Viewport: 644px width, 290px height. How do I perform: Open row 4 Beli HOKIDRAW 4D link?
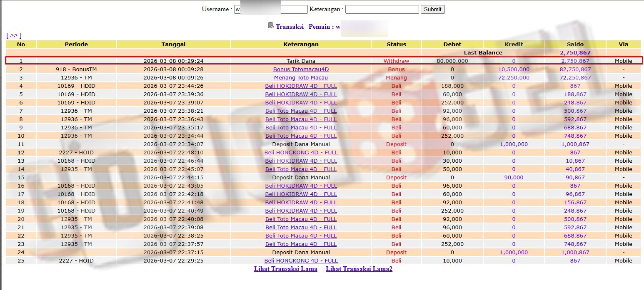click(x=301, y=86)
